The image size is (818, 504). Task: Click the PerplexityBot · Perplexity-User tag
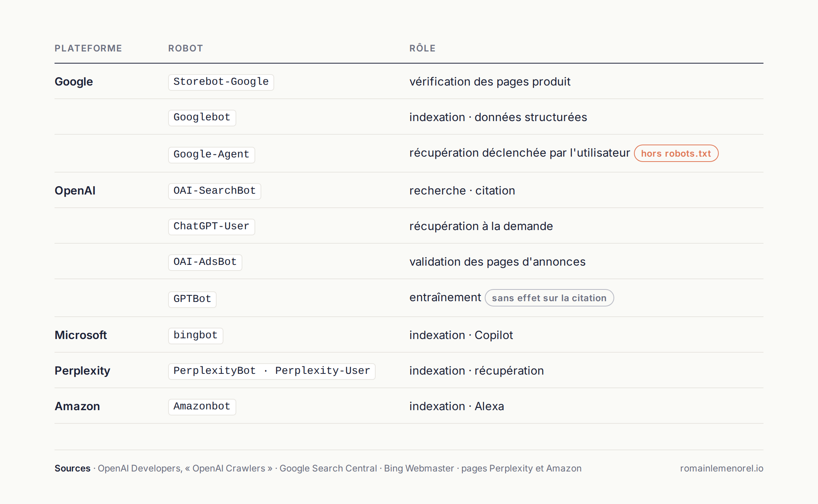tap(272, 371)
